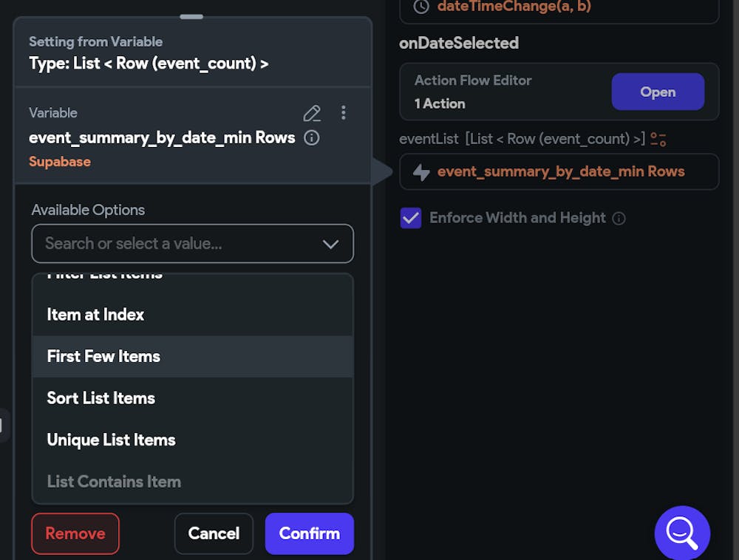Open the search magnifier floating button
739x560 pixels.
[681, 533]
